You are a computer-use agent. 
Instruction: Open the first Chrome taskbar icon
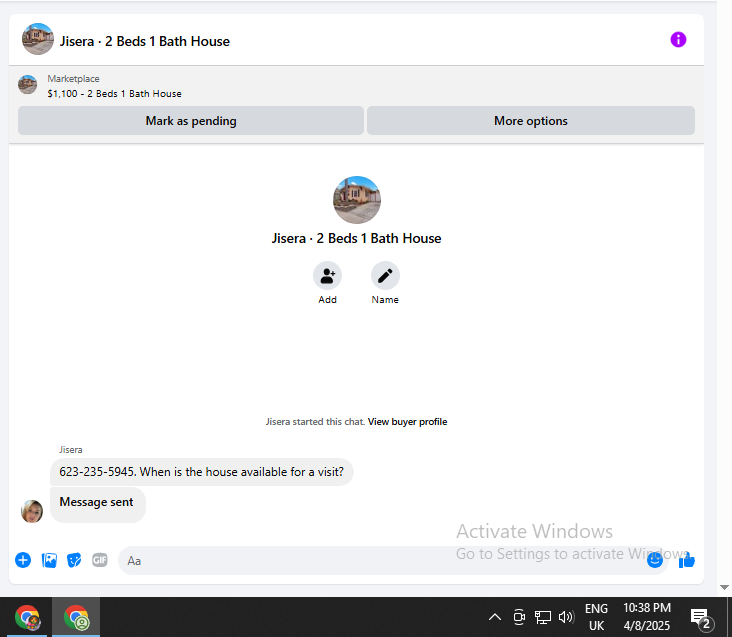click(x=27, y=617)
